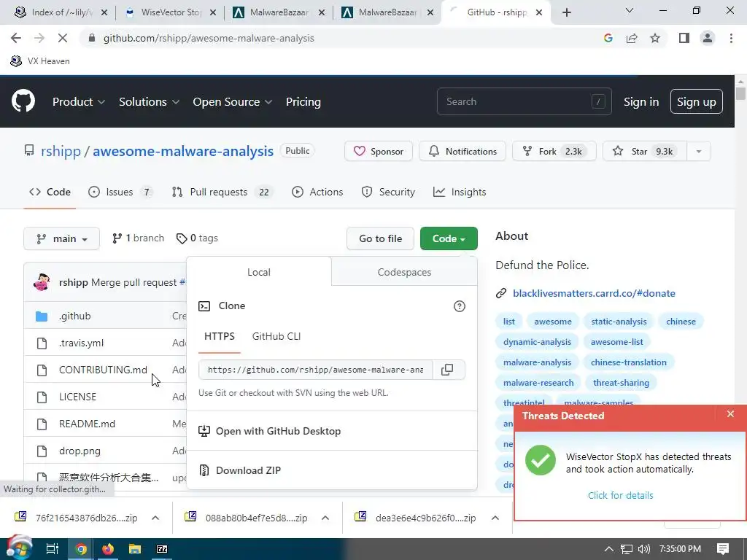The width and height of the screenshot is (747, 560).
Task: Open 7-Zip from the taskbar
Action: click(162, 549)
